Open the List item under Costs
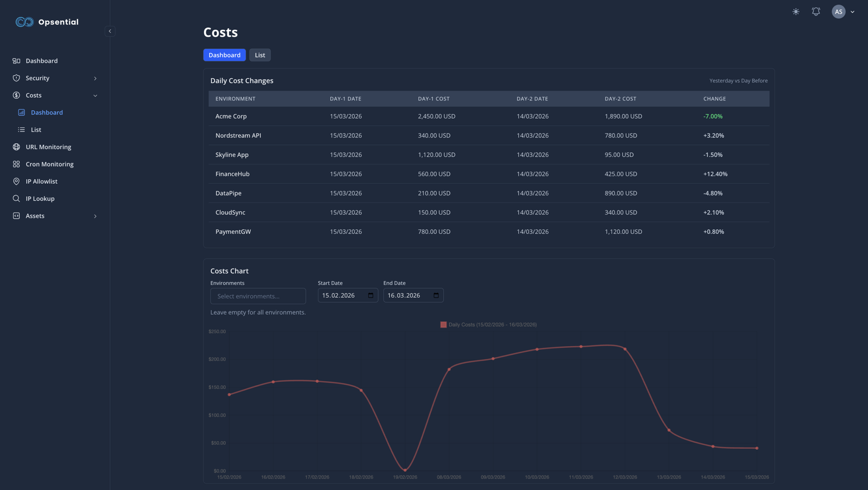Screen dimensions: 868x490 point(36,130)
